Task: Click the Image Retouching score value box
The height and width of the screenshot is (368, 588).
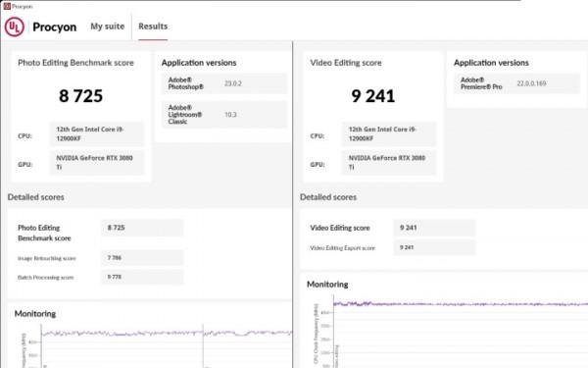Action: pos(142,257)
